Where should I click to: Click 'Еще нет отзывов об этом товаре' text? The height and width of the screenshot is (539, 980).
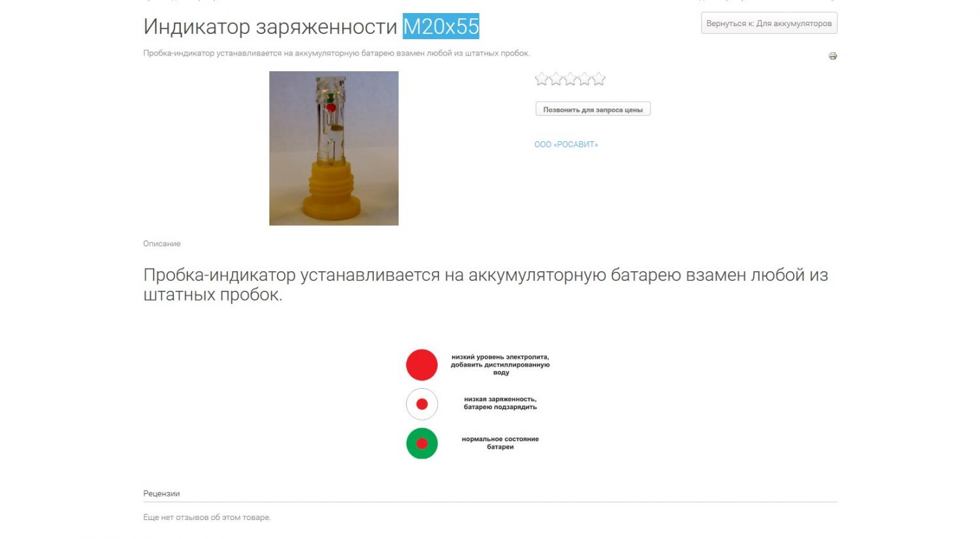point(206,517)
